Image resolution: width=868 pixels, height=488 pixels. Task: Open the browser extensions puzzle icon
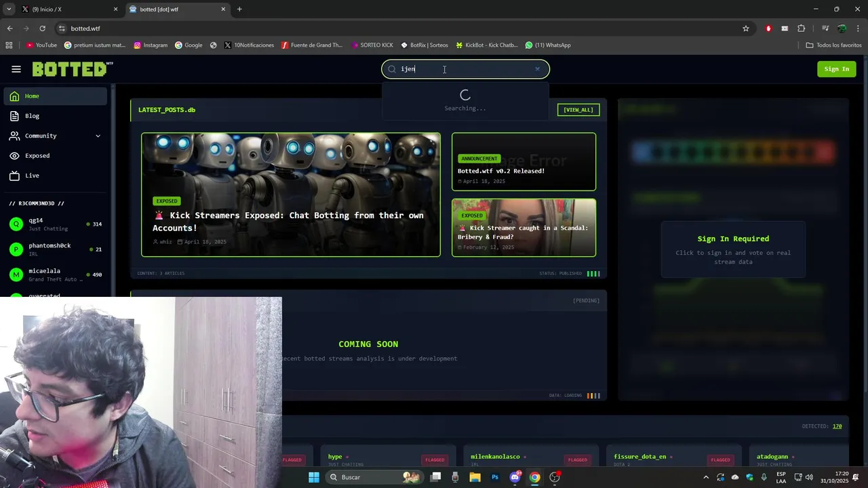click(801, 28)
